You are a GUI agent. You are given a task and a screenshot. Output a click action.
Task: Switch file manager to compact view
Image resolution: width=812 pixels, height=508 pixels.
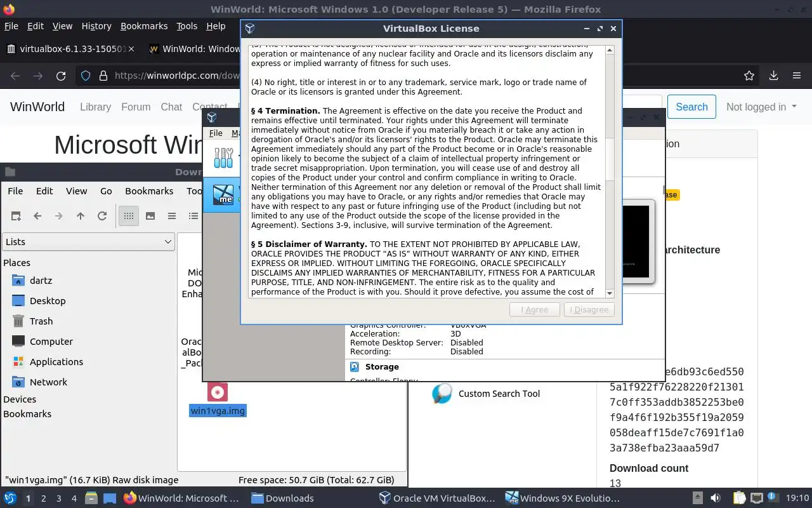click(172, 216)
